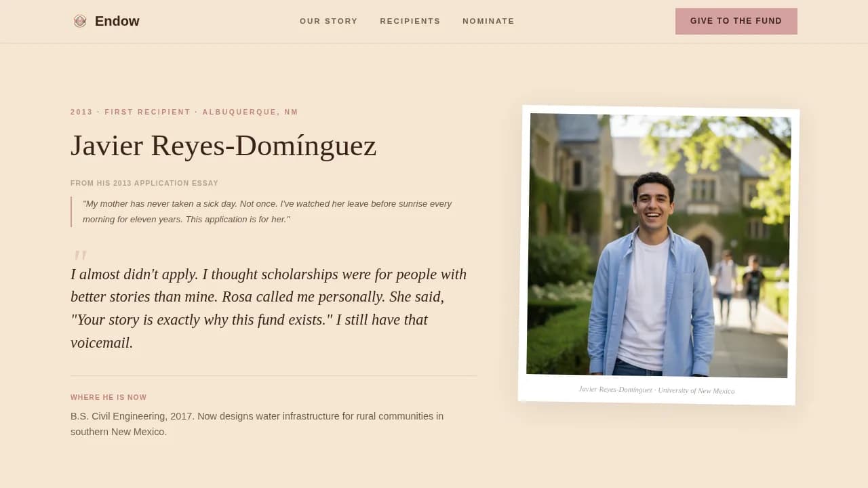Click the Javier Reyes-Domínguez page heading

point(224,146)
